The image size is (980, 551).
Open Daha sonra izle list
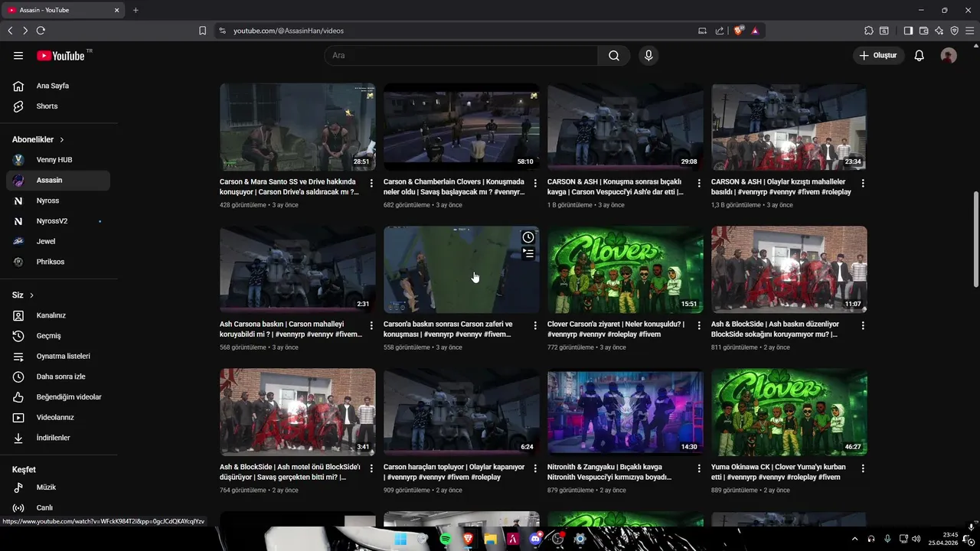click(x=58, y=377)
